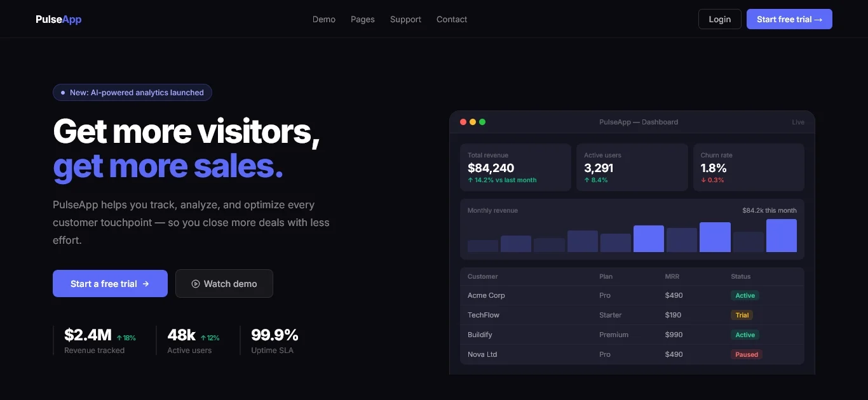Click the header Start free trial button

pos(789,19)
